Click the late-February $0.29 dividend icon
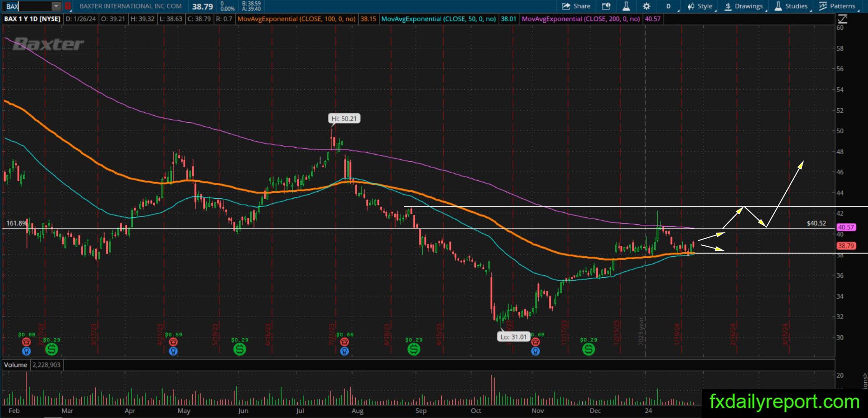The image size is (868, 418). [x=52, y=349]
